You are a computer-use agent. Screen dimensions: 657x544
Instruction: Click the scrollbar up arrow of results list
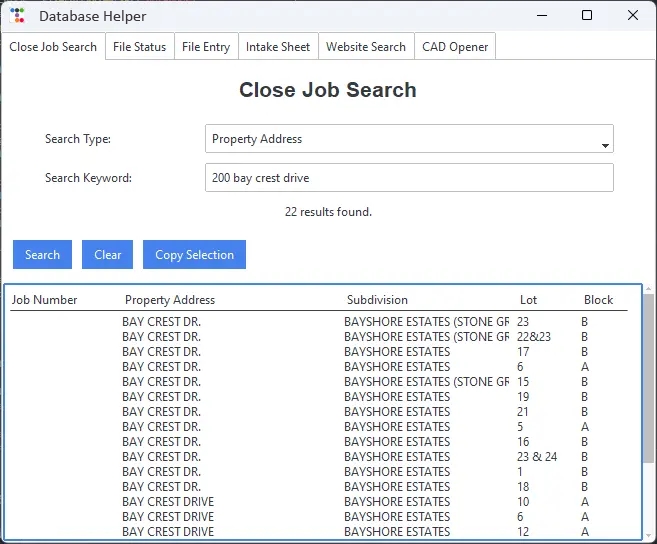tap(648, 289)
